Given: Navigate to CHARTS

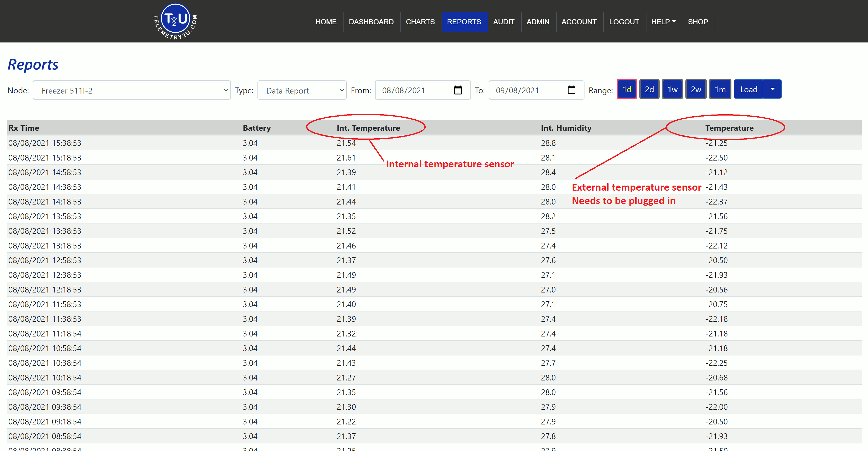Looking at the screenshot, I should (420, 22).
